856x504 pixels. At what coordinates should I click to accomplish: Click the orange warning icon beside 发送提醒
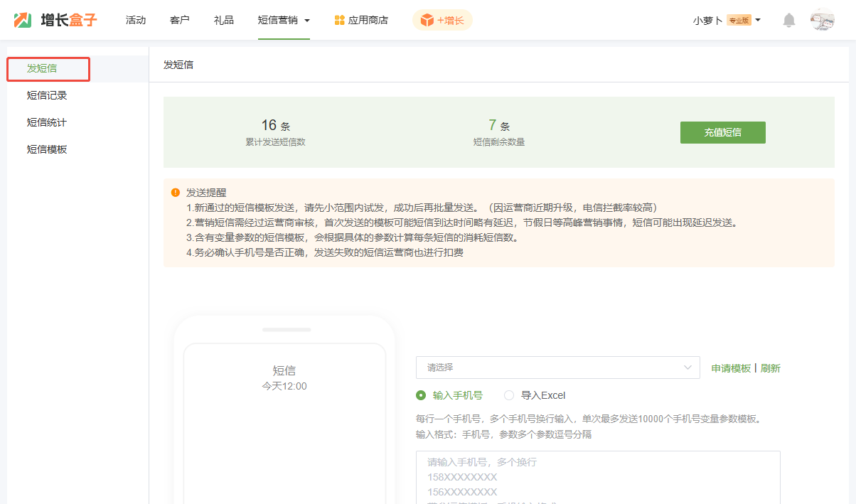coord(176,193)
